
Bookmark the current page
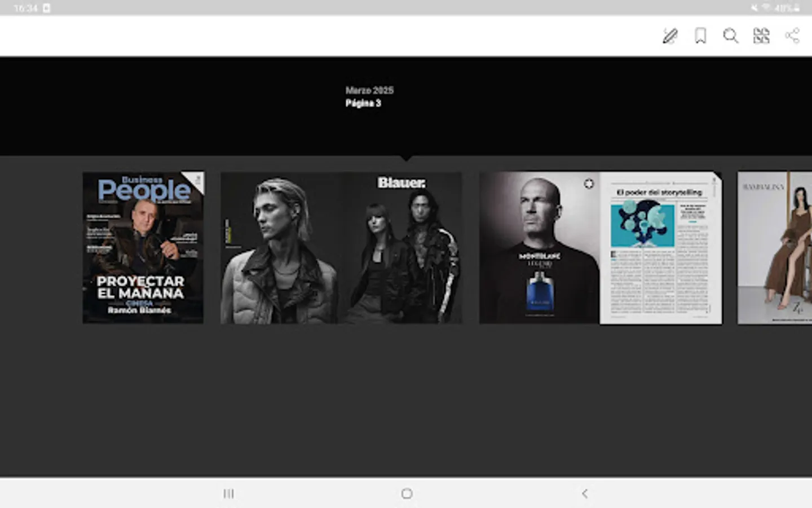(700, 36)
